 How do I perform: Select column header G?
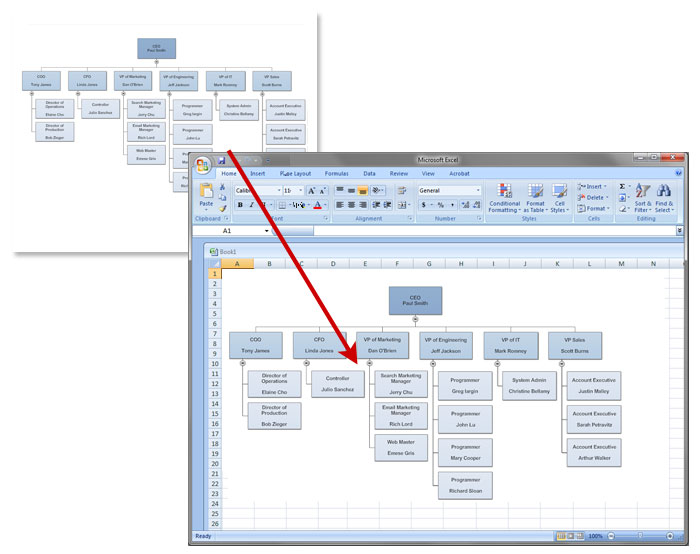[429, 264]
